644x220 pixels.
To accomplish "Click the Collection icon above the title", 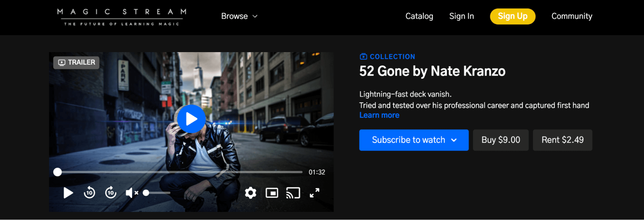I will [x=363, y=57].
